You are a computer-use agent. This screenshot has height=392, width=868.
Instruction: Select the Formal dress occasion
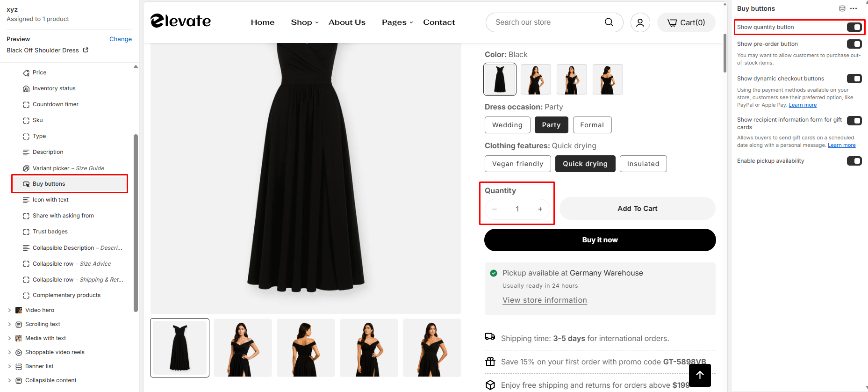pyautogui.click(x=592, y=125)
